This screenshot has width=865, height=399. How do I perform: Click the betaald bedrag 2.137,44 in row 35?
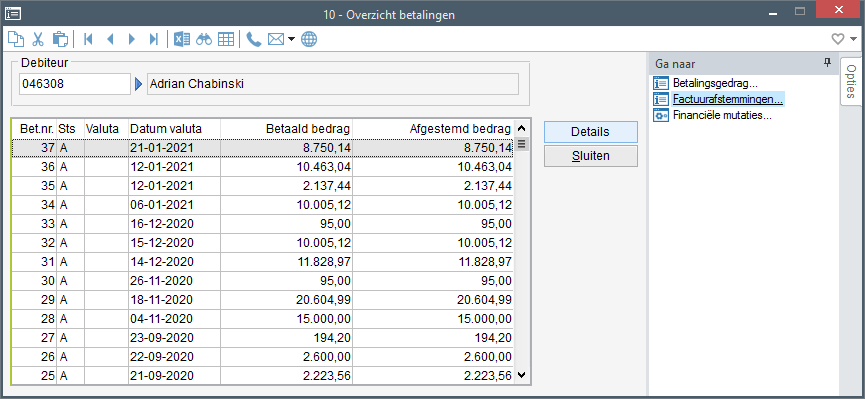(286, 186)
